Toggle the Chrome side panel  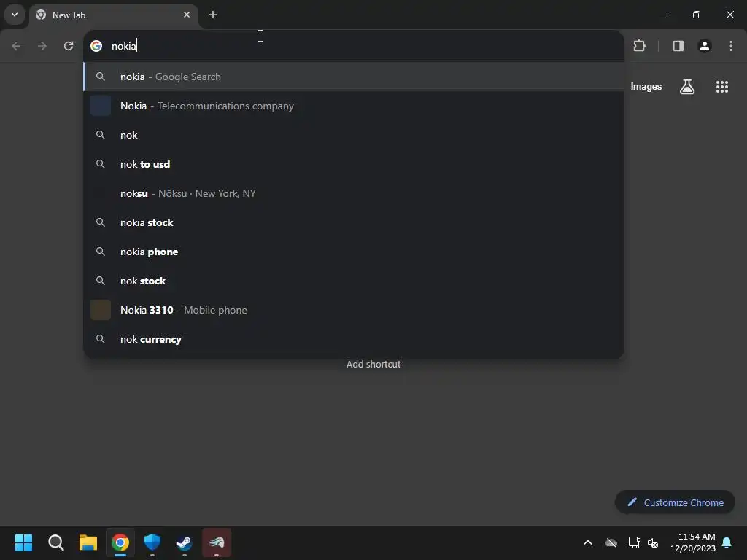tap(678, 46)
